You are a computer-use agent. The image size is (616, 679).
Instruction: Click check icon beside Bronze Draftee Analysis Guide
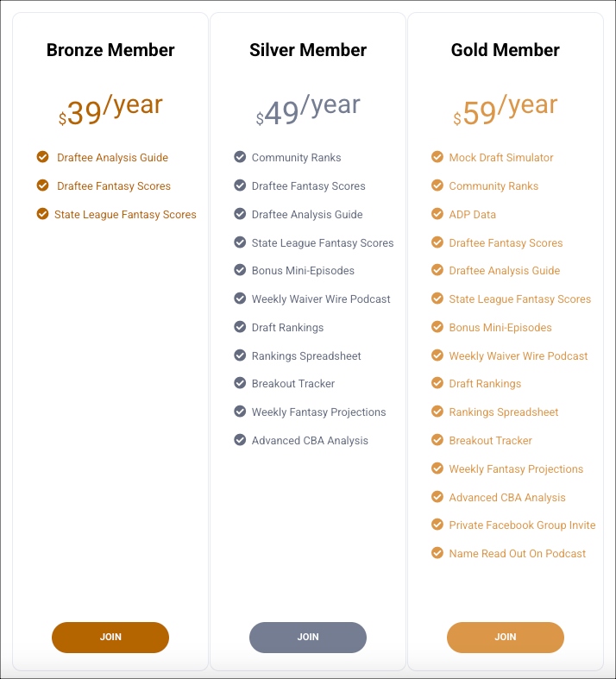point(43,157)
